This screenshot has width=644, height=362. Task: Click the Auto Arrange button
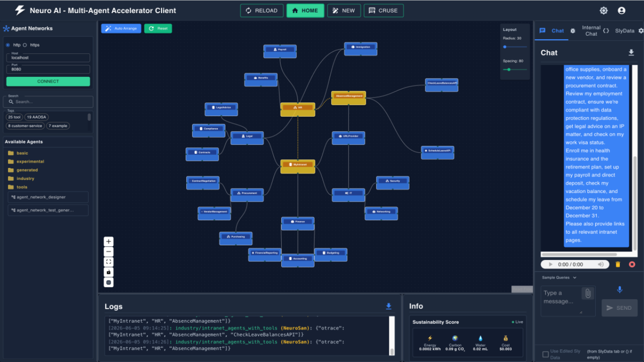click(x=121, y=29)
